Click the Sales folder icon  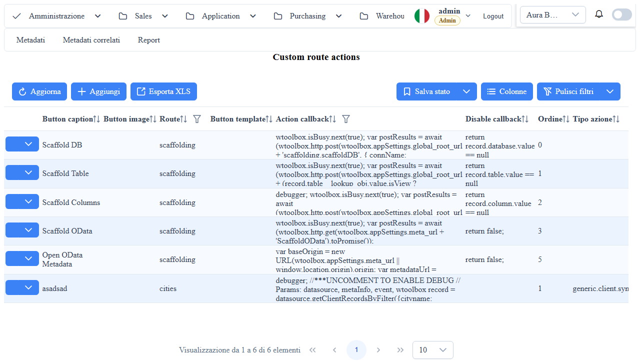pos(123,16)
